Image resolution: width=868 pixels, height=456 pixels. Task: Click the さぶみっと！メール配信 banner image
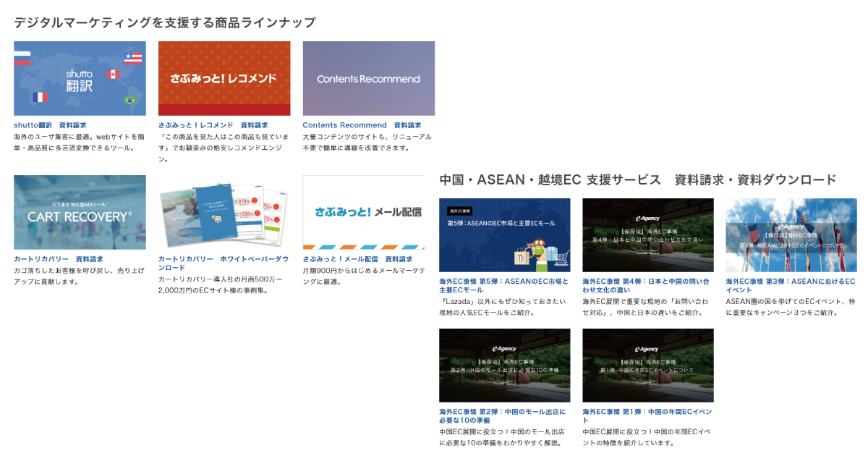[x=363, y=212]
